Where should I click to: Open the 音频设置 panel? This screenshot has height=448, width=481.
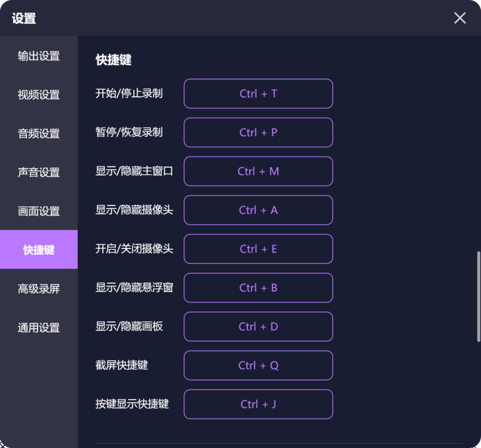39,133
